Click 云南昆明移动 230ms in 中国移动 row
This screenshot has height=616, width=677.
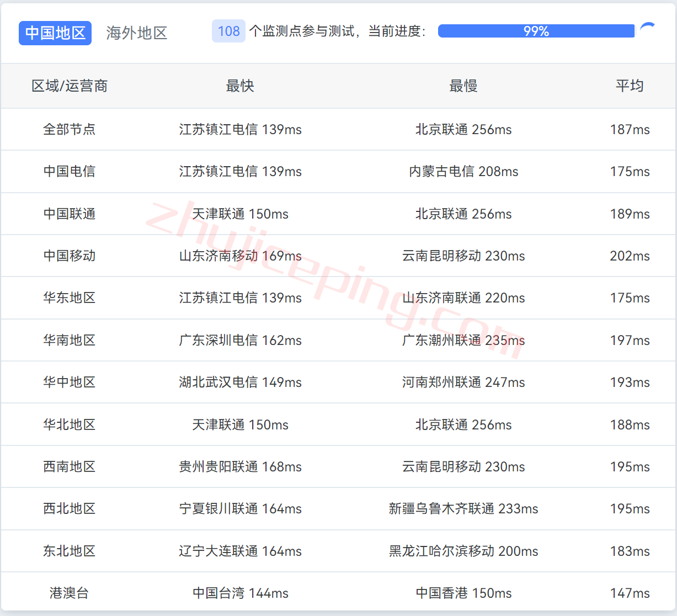(463, 256)
